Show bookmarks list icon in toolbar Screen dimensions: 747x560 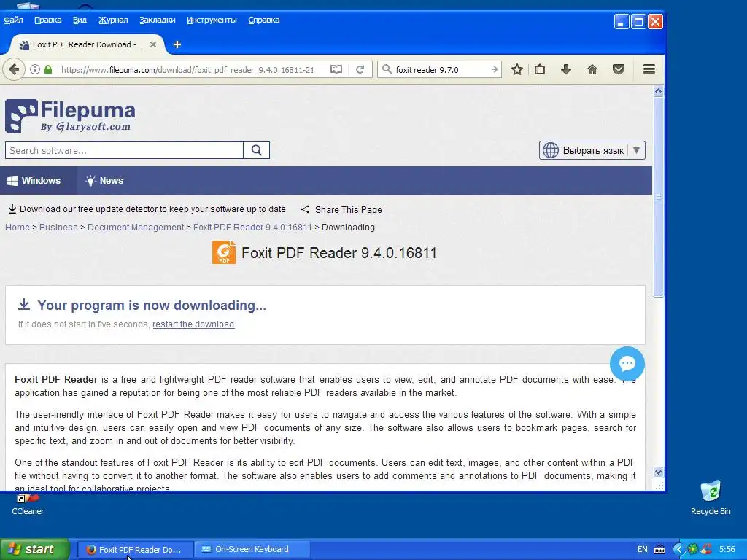(x=540, y=69)
